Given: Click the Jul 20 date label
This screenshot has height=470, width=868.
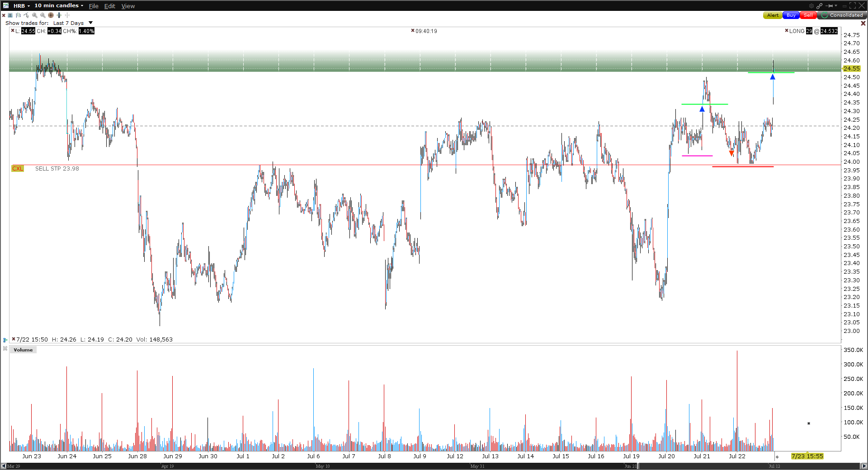Looking at the screenshot, I should tap(666, 456).
